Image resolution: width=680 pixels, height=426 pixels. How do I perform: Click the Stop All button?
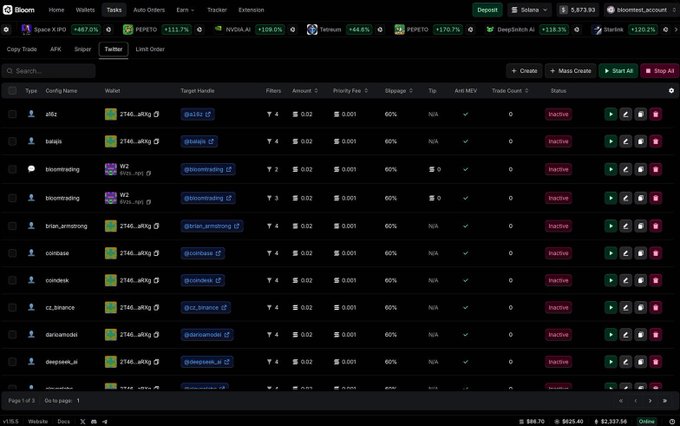click(x=660, y=71)
